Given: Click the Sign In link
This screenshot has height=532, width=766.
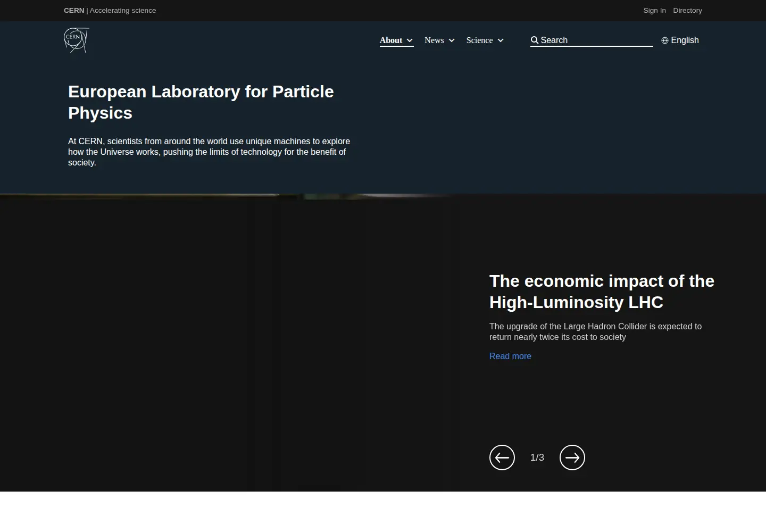Looking at the screenshot, I should (x=654, y=11).
